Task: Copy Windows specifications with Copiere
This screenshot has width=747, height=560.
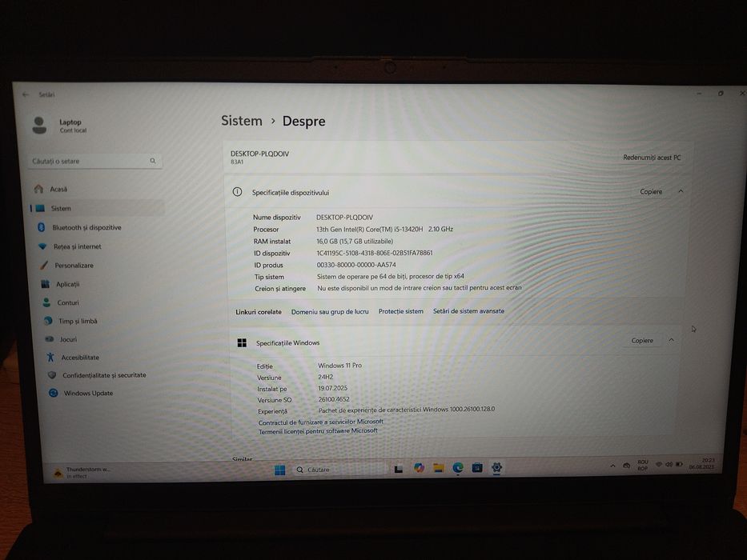Action: pos(641,341)
